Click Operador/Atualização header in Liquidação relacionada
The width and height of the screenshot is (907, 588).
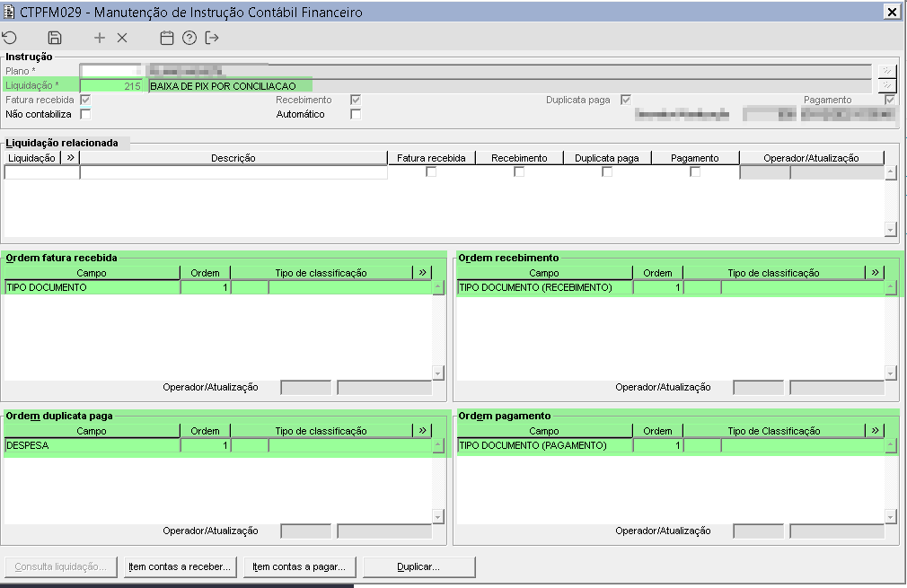pos(812,158)
